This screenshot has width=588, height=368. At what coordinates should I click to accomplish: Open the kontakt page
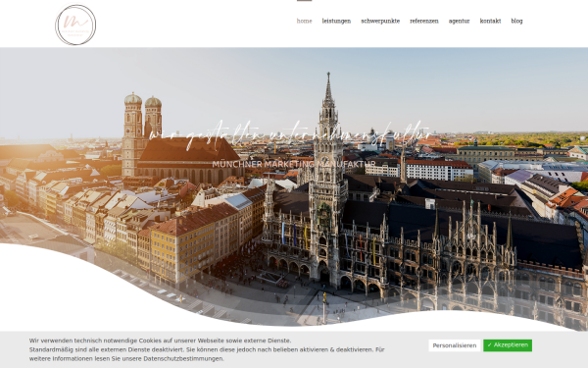click(x=490, y=21)
